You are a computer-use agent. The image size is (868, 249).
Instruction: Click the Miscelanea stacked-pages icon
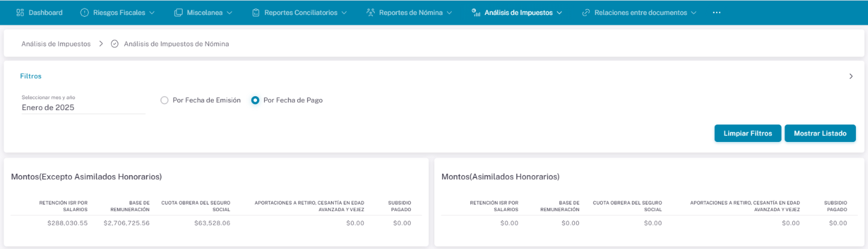click(x=178, y=13)
